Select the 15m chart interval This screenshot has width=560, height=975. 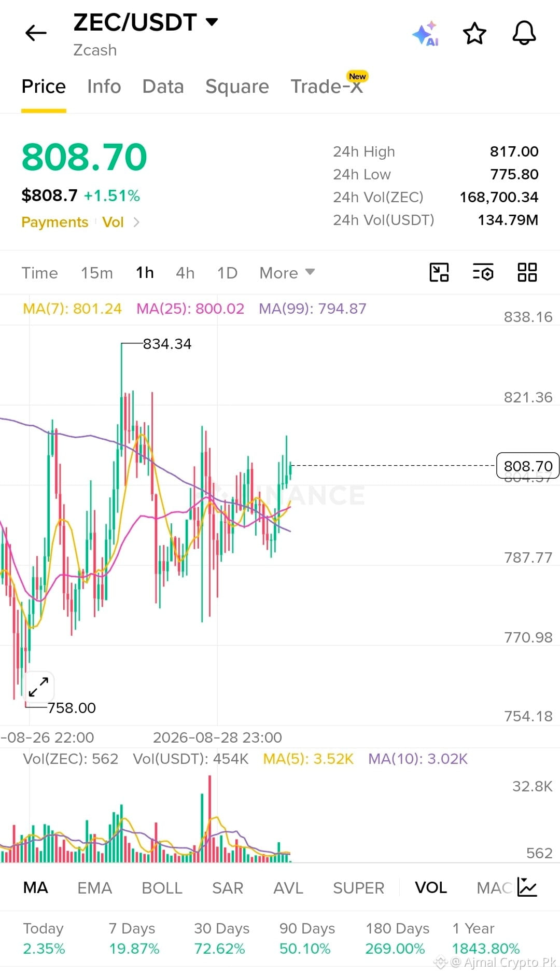click(x=97, y=273)
